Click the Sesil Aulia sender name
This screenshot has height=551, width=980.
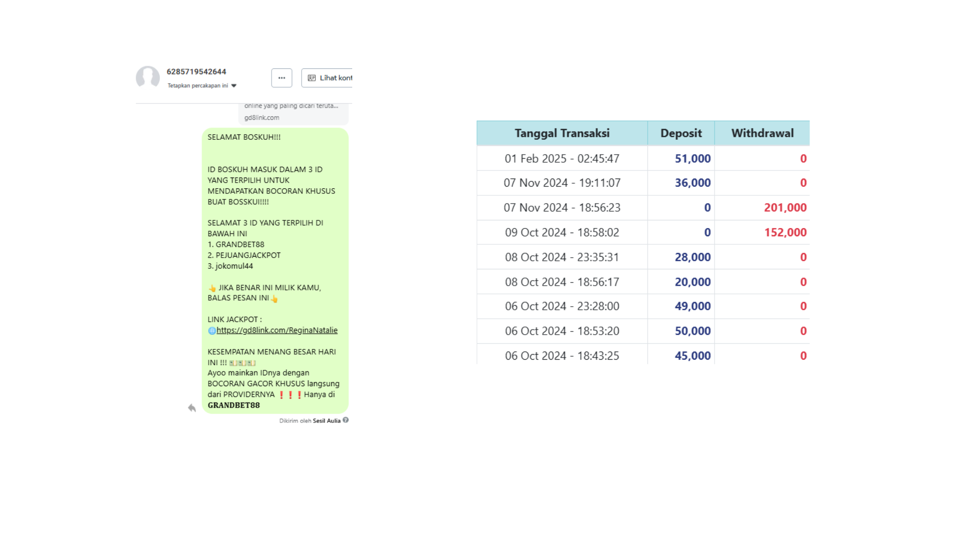(326, 421)
